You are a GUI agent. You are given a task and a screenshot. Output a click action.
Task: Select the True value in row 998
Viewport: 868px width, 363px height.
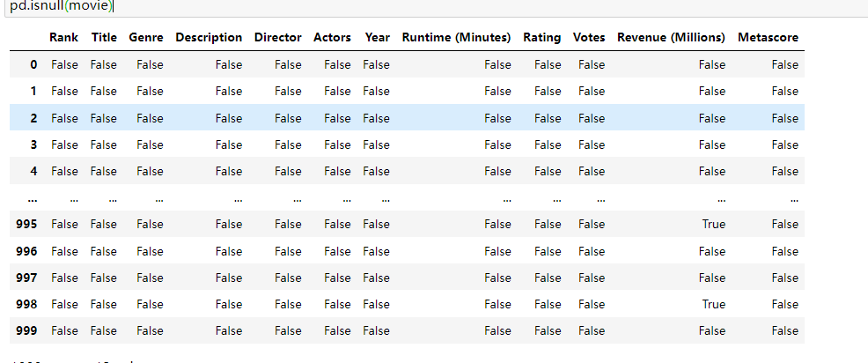pos(713,304)
